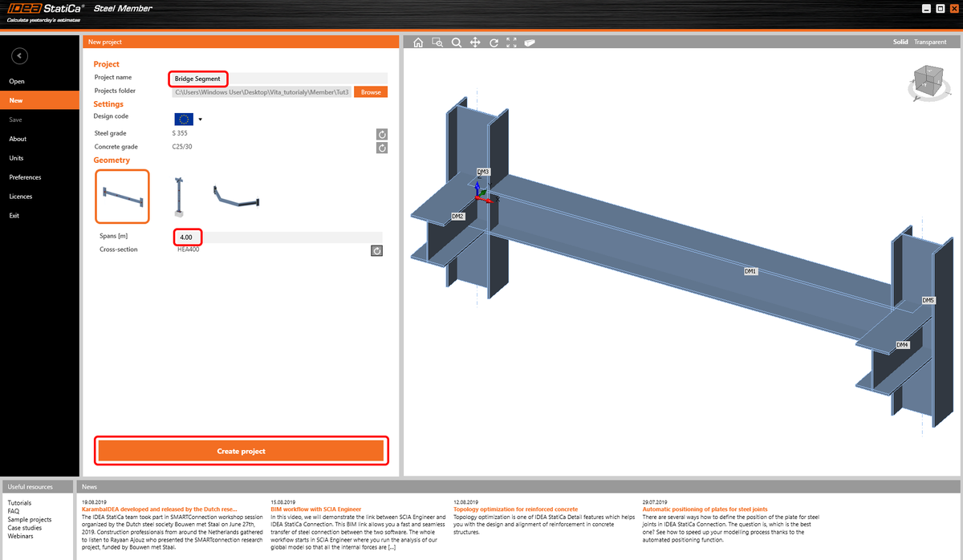Switch viewport rendering to Transparent
The image size is (963, 560).
coord(930,42)
